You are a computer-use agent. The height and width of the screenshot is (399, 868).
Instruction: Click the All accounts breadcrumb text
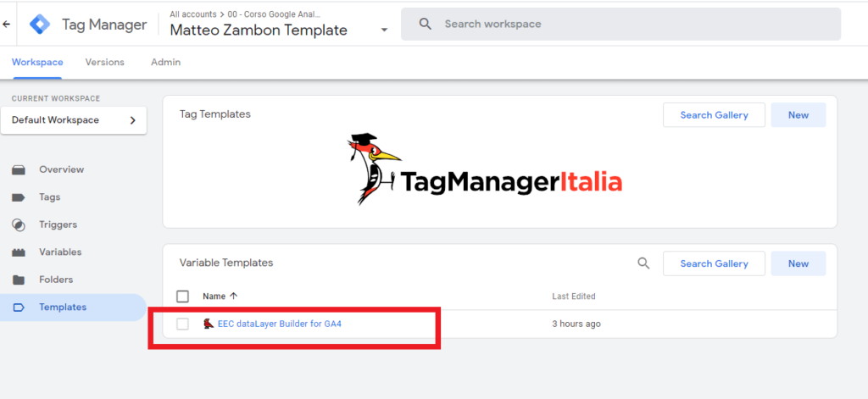(x=192, y=14)
